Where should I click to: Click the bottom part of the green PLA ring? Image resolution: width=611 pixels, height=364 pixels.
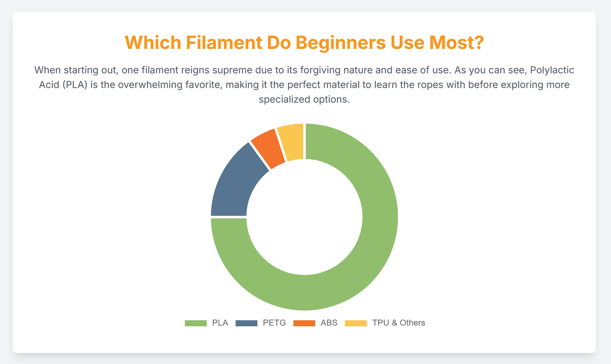pos(304,292)
